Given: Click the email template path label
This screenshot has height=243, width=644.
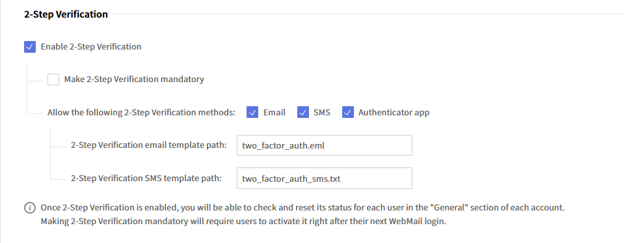Looking at the screenshot, I should pyautogui.click(x=149, y=145).
